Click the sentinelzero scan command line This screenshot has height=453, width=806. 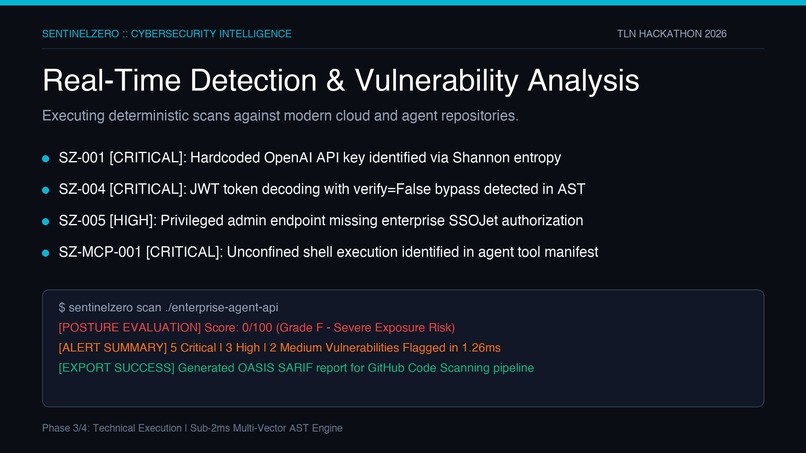click(168, 307)
